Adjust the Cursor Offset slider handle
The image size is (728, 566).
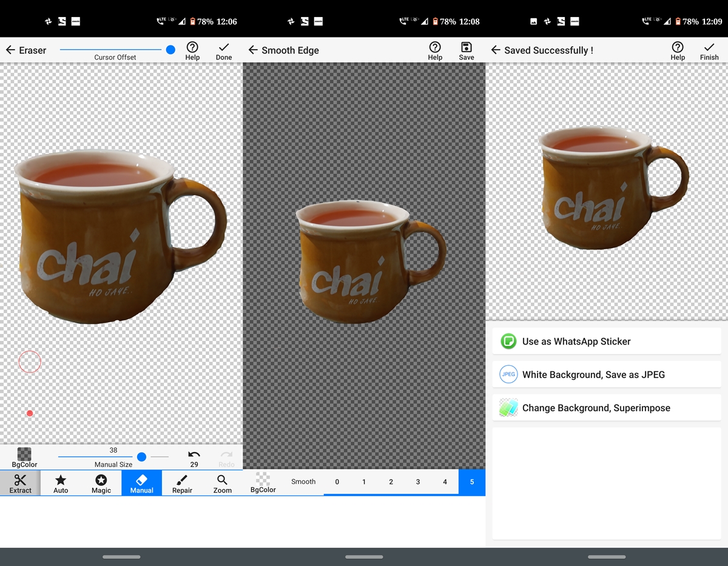[x=170, y=50]
